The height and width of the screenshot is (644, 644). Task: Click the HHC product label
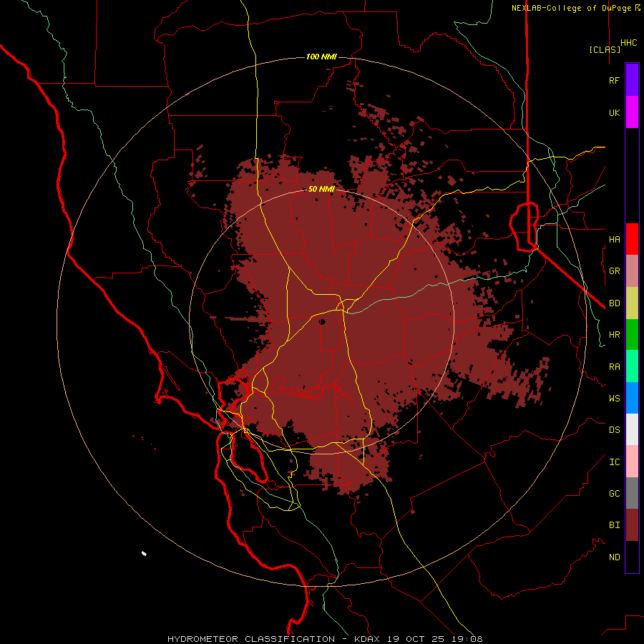629,43
